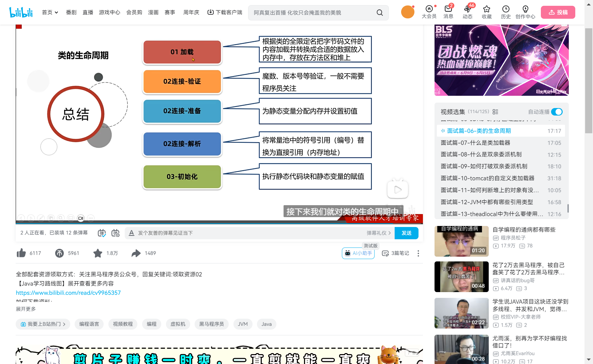Open danmaku settings icon
Viewport: 593px width, 364px height.
coord(116,233)
